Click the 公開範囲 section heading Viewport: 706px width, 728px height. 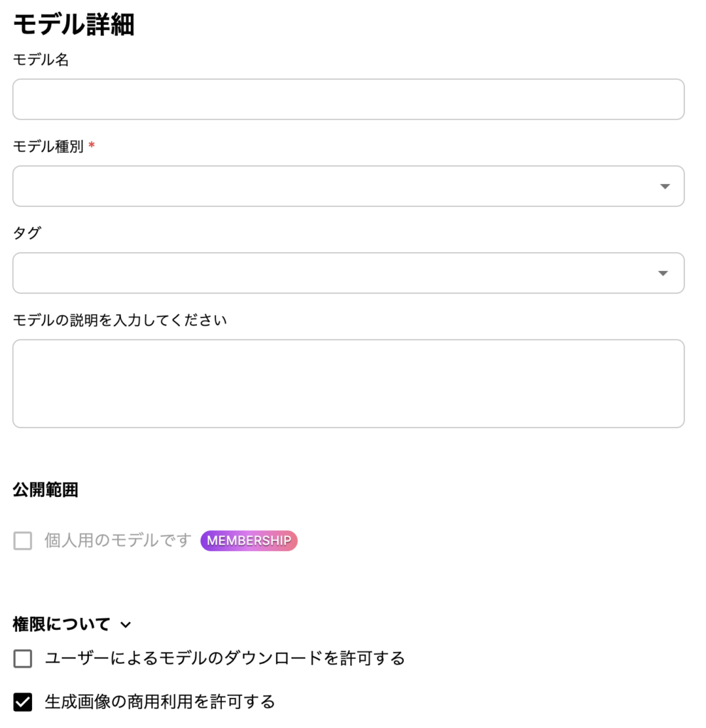click(46, 490)
